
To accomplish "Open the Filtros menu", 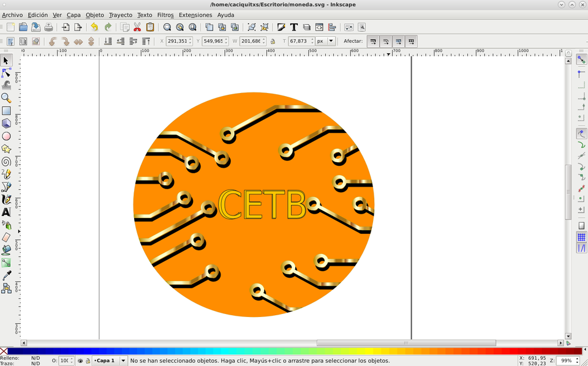I will pyautogui.click(x=165, y=15).
